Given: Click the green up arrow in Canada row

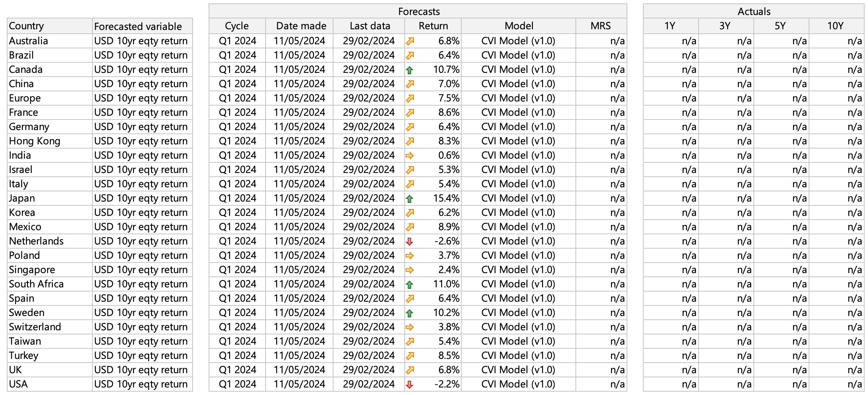Looking at the screenshot, I should point(409,70).
